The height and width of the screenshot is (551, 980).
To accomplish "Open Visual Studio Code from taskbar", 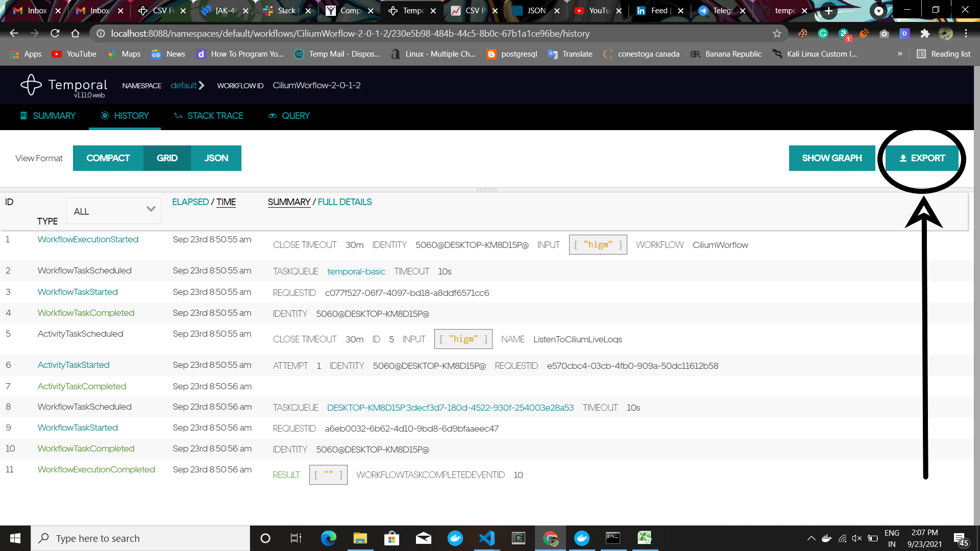I will point(487,538).
